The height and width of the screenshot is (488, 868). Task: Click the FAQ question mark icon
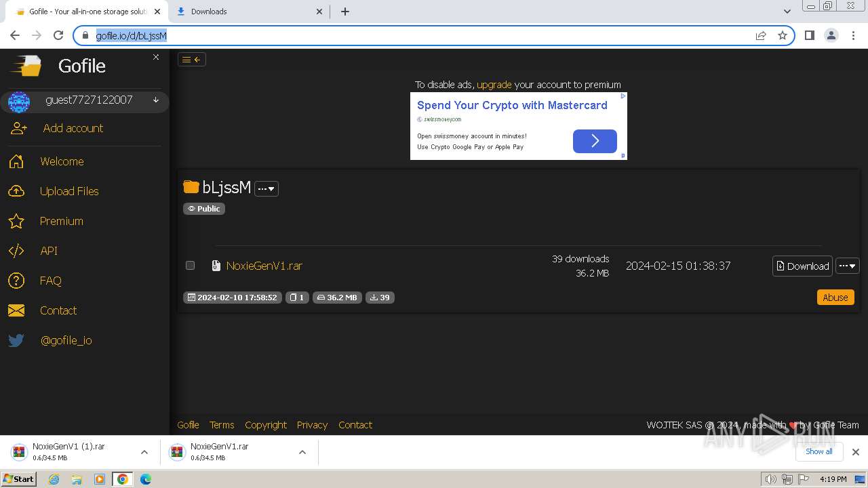pos(16,281)
